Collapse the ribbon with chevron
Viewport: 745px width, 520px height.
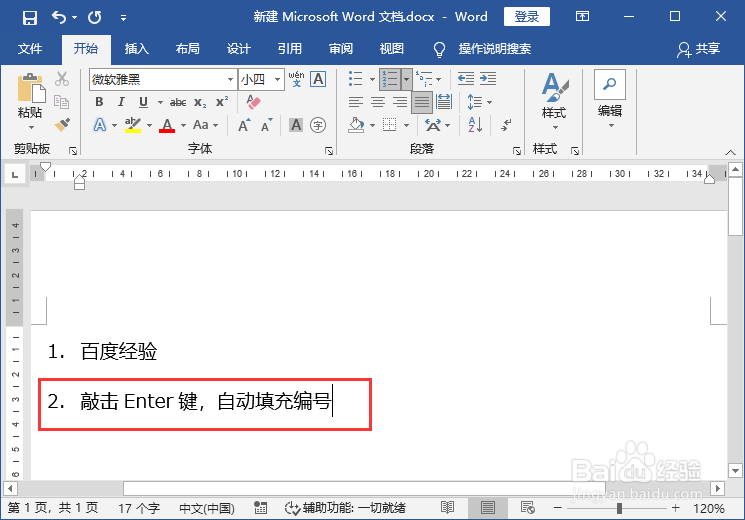pyautogui.click(x=730, y=152)
